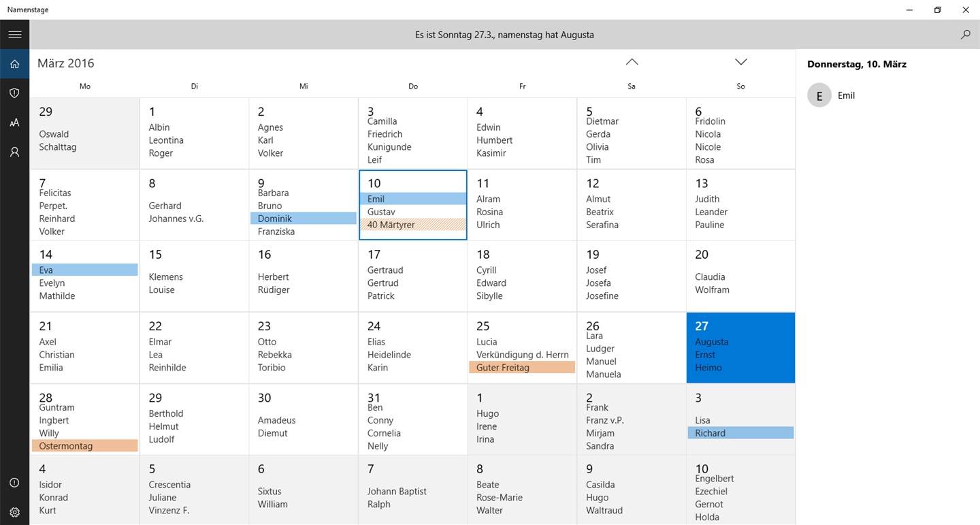Viewport: 980px width, 525px height.
Task: Open the font size (aA) option
Action: tap(14, 123)
